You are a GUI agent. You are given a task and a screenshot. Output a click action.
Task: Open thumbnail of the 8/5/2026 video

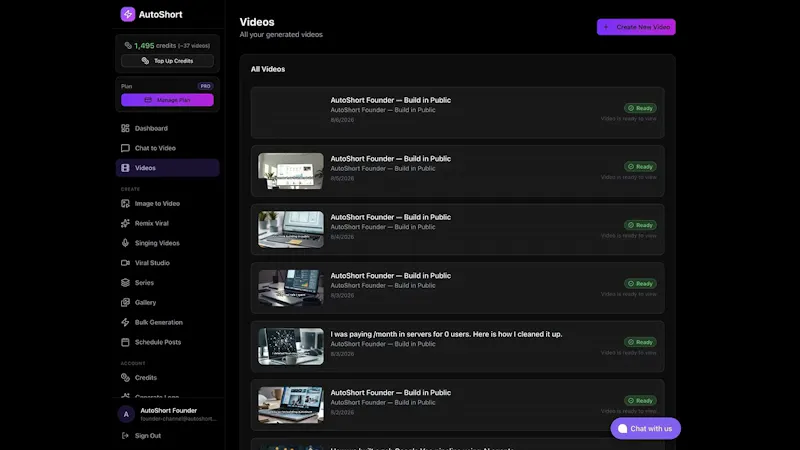tap(291, 171)
